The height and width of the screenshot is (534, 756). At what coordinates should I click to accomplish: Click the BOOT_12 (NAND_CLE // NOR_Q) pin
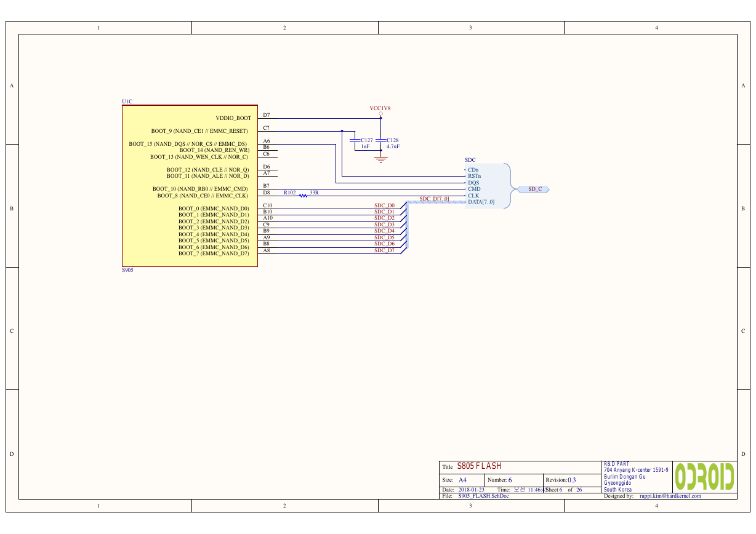(208, 170)
